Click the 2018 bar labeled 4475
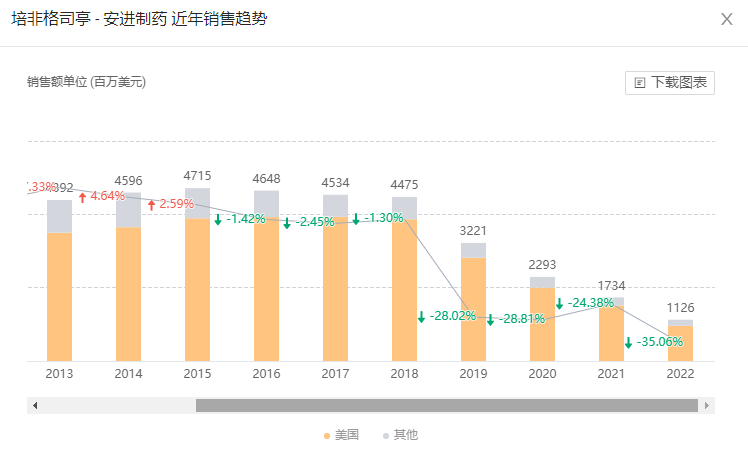This screenshot has height=451, width=748. point(405,279)
